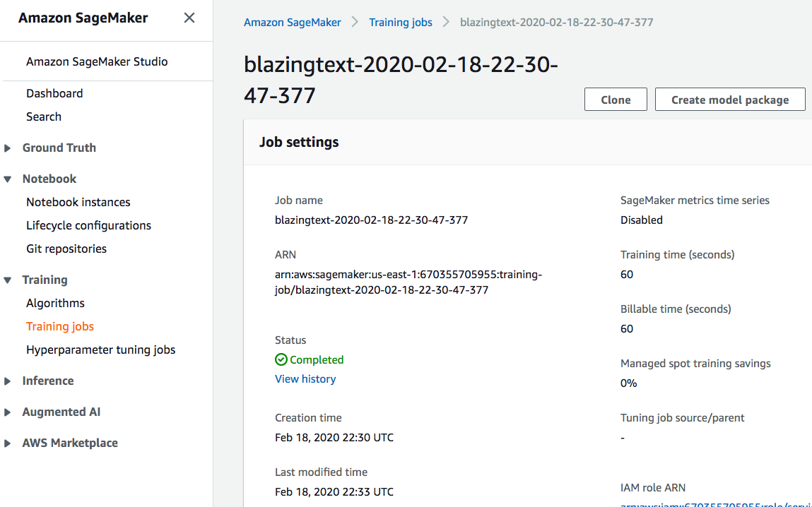Click the AWS Marketplace section label

click(70, 443)
